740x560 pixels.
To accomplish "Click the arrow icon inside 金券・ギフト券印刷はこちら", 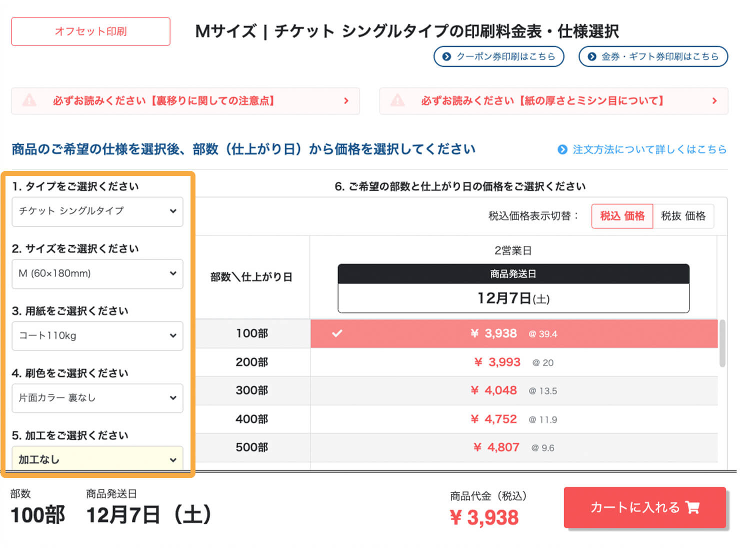I will click(591, 56).
